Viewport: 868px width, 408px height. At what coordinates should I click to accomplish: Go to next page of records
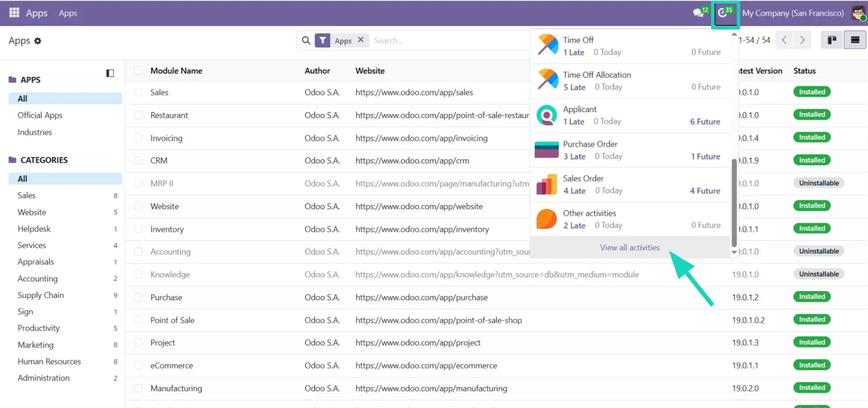(802, 41)
